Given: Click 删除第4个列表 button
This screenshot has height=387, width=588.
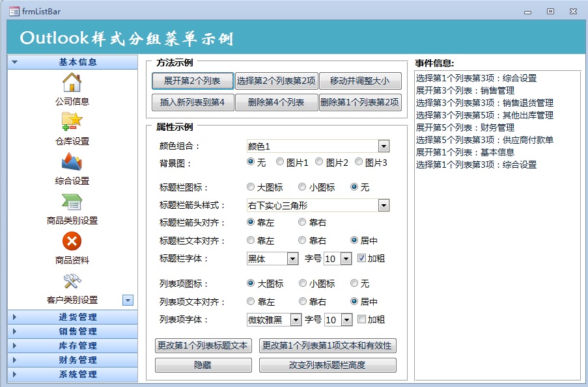Looking at the screenshot, I should point(276,102).
